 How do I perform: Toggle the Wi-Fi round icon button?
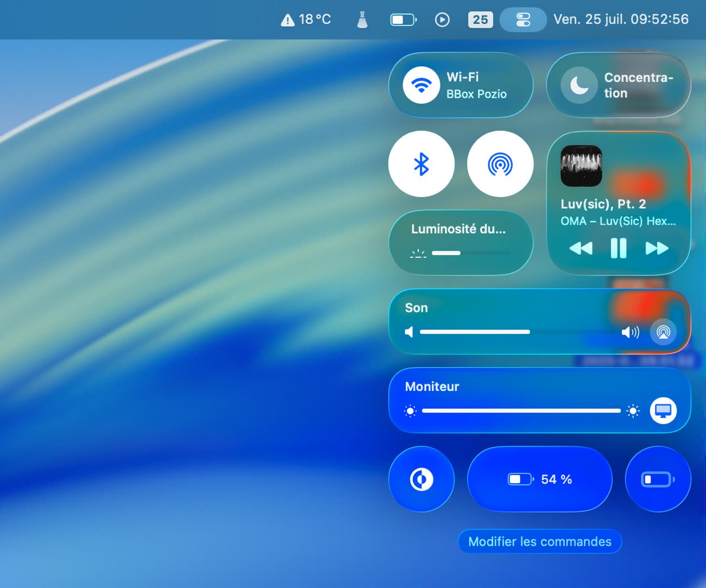point(421,85)
